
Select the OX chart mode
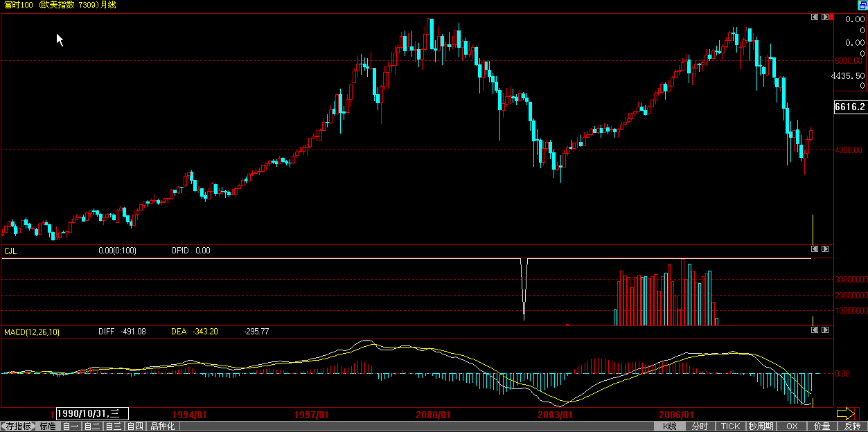point(792,426)
